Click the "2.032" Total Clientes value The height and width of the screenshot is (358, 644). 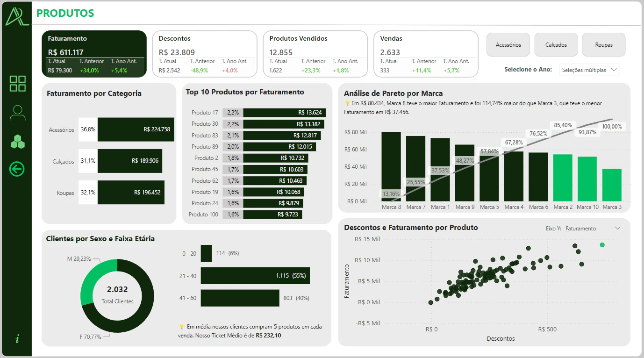(117, 289)
